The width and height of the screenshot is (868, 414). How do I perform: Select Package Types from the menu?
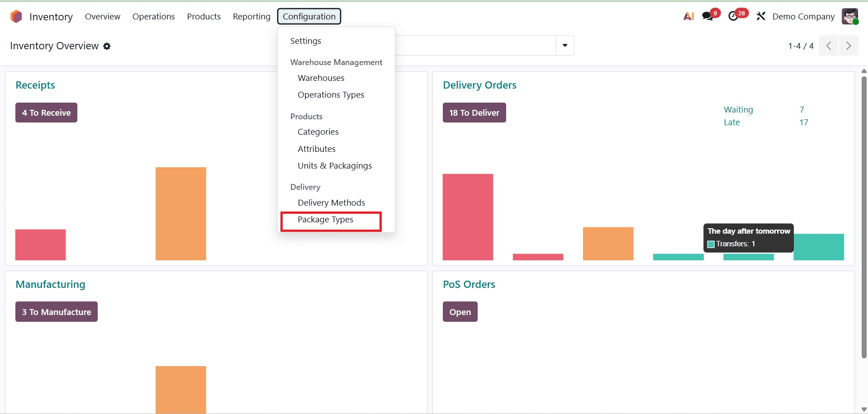tap(325, 220)
